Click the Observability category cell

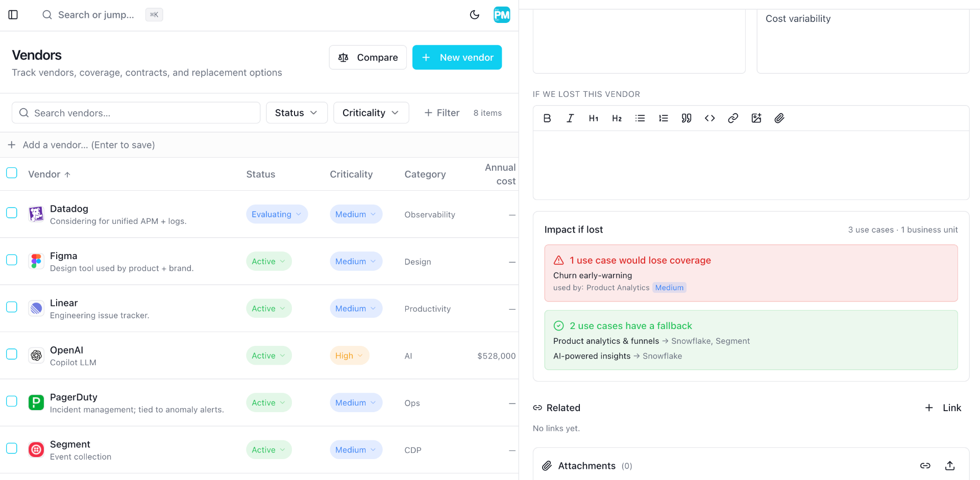click(x=430, y=215)
